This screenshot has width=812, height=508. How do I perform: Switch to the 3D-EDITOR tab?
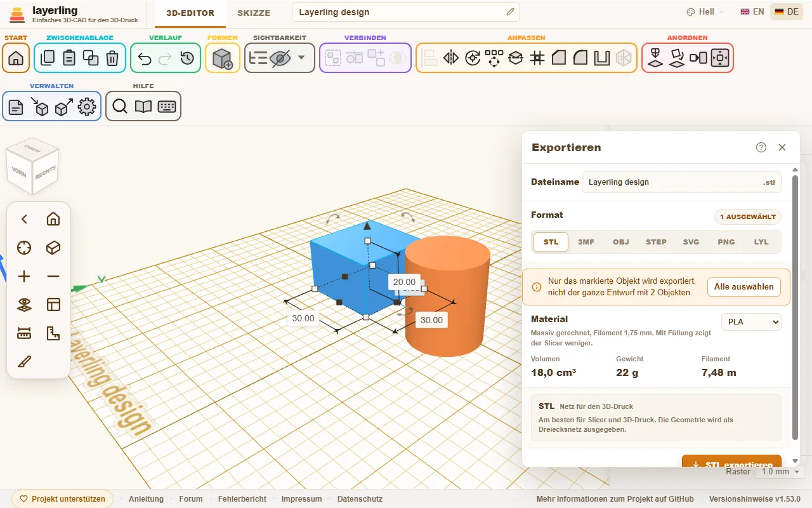point(190,13)
